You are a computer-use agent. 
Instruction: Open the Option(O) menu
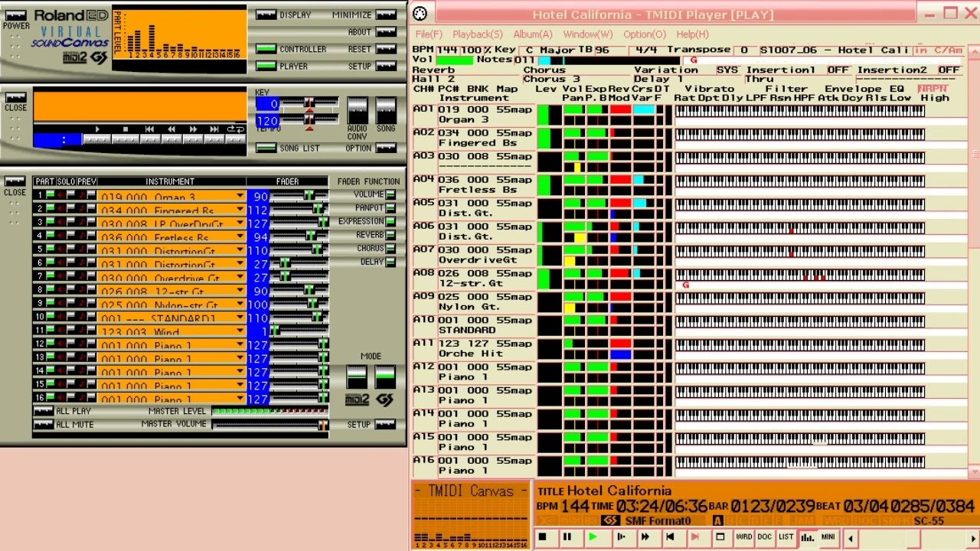click(x=644, y=34)
